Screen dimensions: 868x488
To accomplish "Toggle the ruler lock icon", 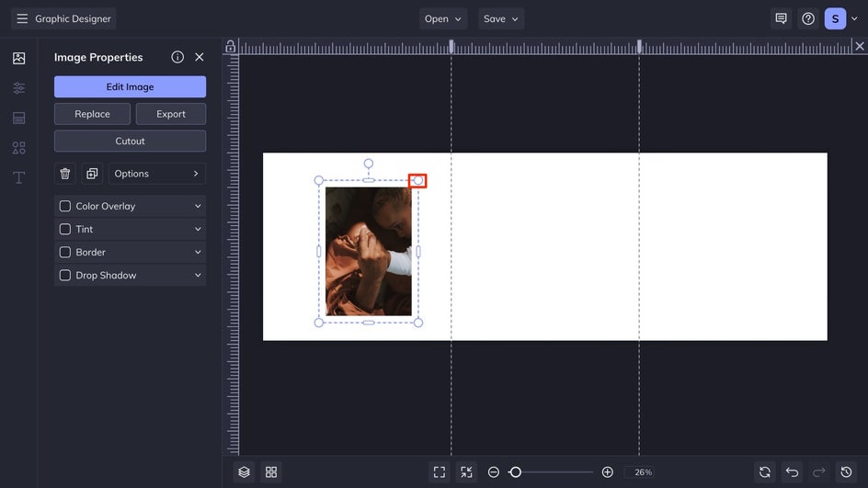I will (230, 47).
